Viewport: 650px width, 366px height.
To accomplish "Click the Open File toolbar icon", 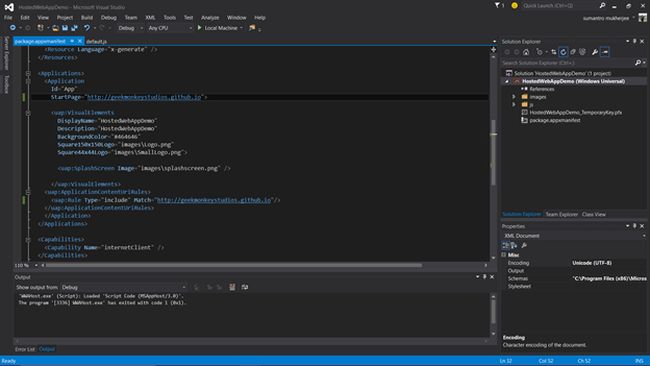I will [55, 28].
